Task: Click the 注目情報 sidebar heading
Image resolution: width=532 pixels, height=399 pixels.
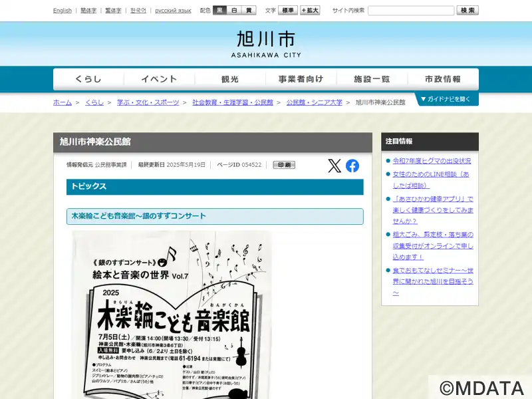Action: click(x=430, y=142)
